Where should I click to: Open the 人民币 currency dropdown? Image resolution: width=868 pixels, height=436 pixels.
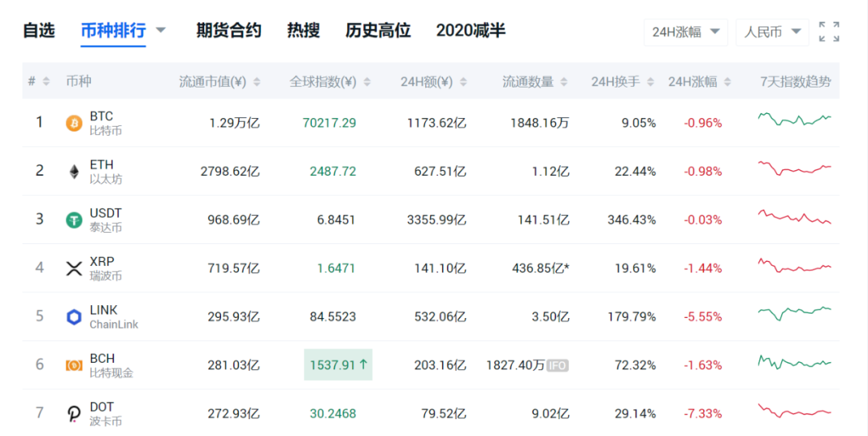point(772,32)
